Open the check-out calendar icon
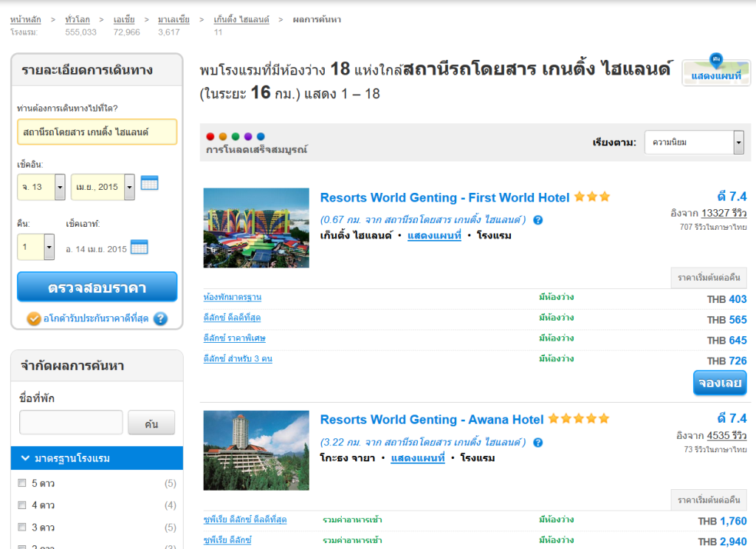The width and height of the screenshot is (756, 549). [x=140, y=247]
